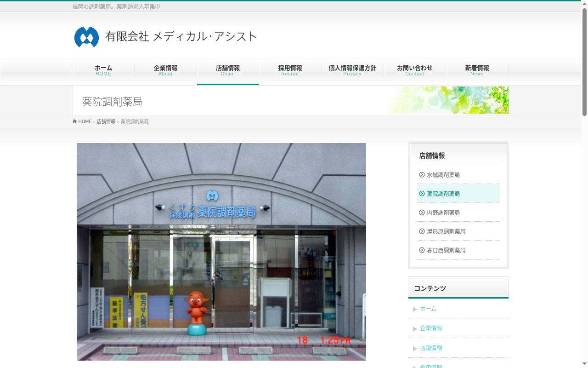Click triangle bullet beside 店舗情報 in コンテンツ
This screenshot has height=368, width=588.
pos(415,348)
